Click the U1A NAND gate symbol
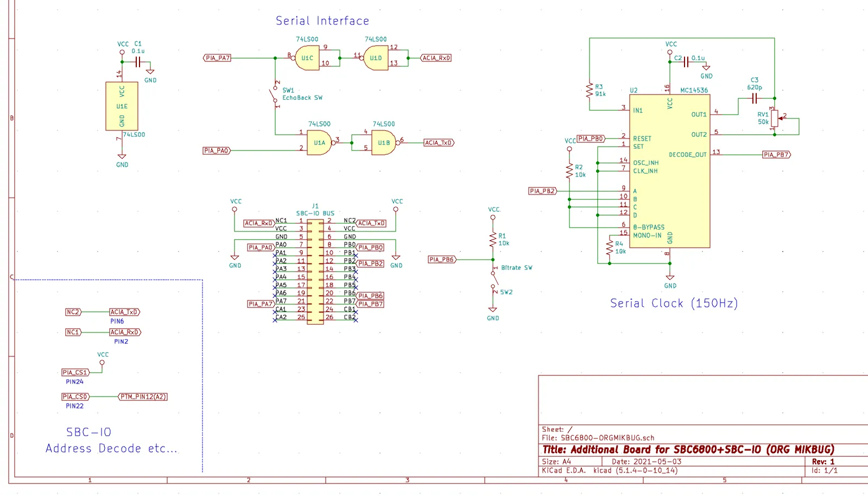The image size is (868, 496). [319, 143]
